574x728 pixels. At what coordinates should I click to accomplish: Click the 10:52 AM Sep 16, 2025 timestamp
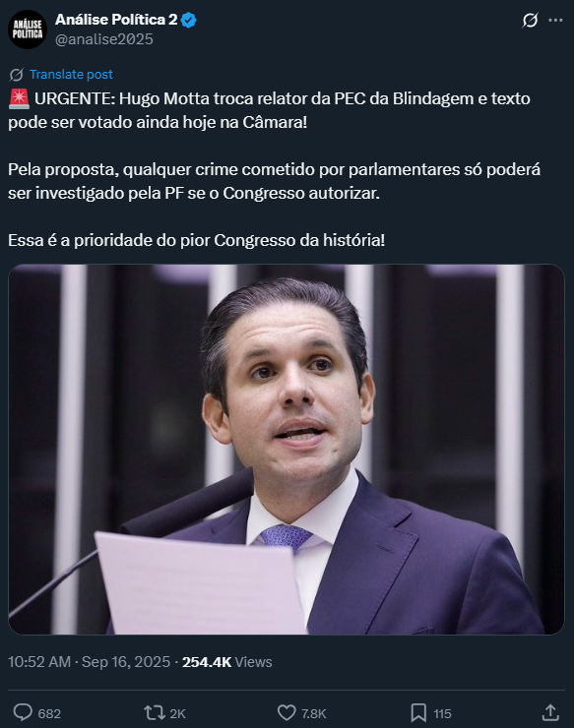90,662
